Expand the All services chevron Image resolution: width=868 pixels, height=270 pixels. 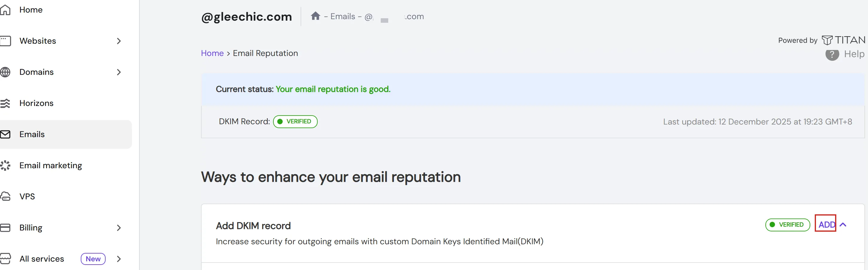119,259
